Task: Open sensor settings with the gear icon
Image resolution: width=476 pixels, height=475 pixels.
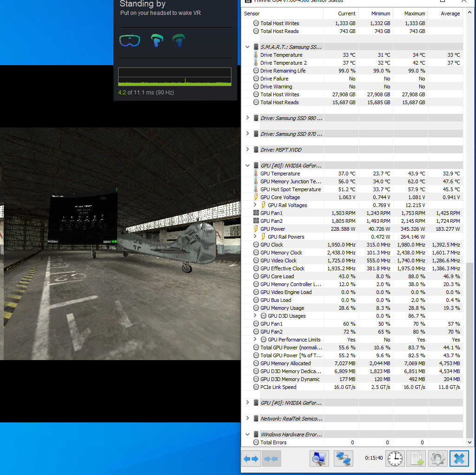Action: pyautogui.click(x=438, y=459)
